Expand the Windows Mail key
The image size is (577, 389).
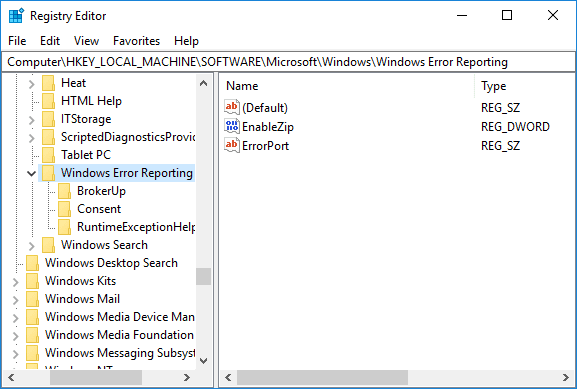tap(15, 300)
